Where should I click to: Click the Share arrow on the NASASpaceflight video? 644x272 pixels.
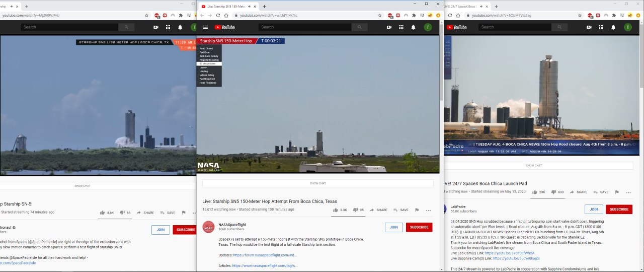[378, 210]
